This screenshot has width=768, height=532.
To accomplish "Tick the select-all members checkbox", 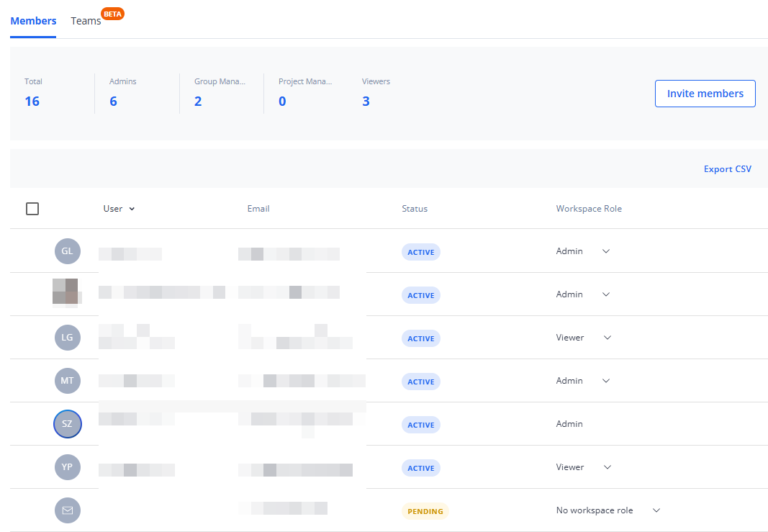I will pyautogui.click(x=32, y=209).
